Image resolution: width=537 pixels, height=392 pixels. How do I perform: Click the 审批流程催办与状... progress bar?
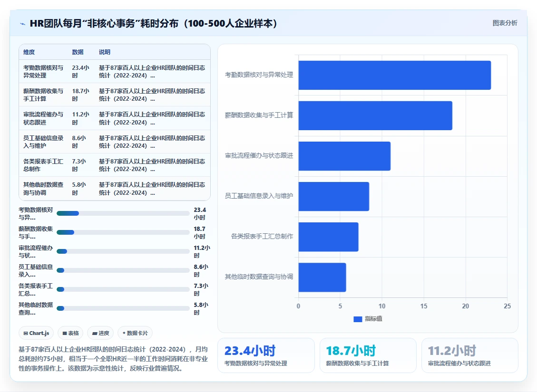(123, 251)
